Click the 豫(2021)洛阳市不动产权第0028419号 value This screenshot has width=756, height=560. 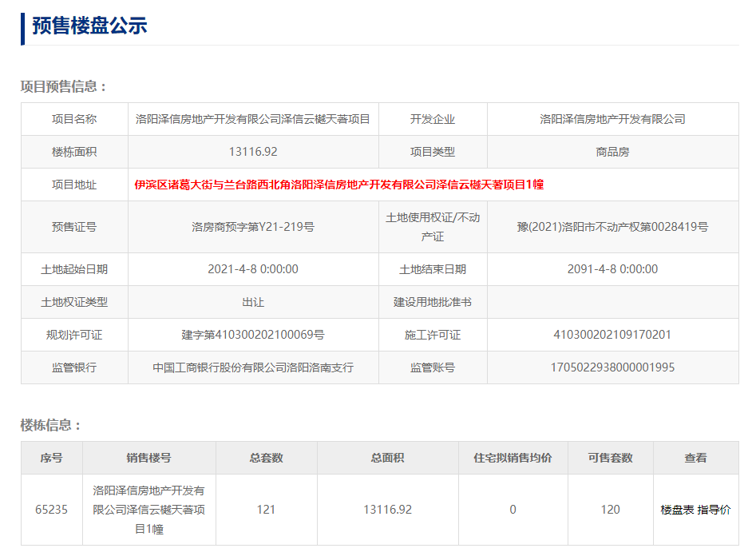click(613, 227)
